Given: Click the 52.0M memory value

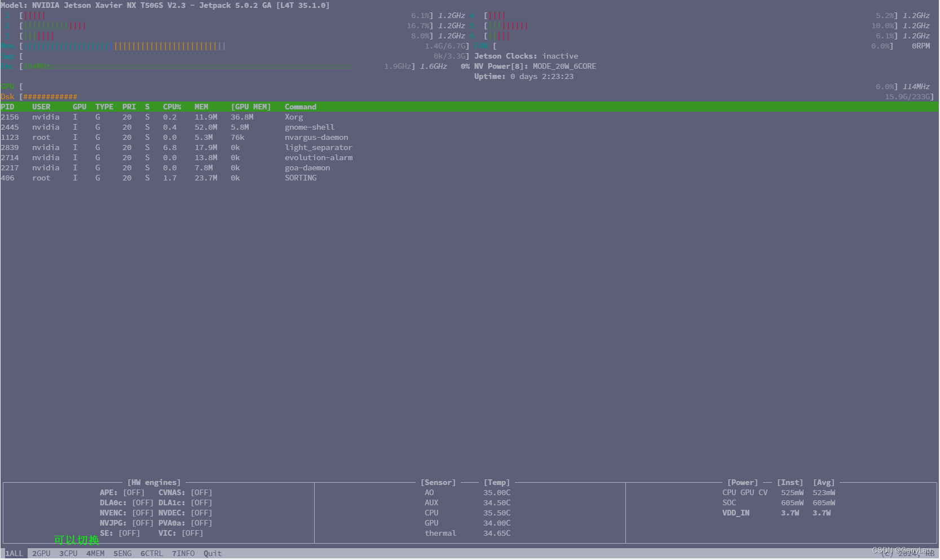Looking at the screenshot, I should [x=206, y=127].
